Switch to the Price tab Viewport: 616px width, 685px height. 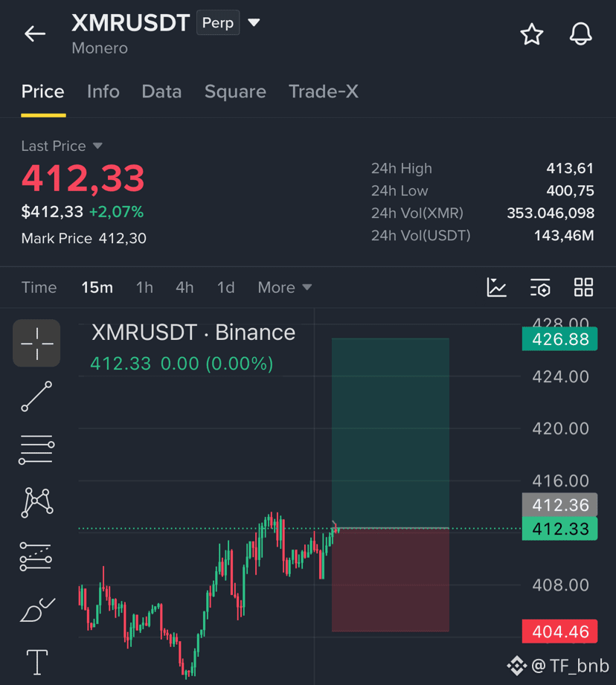(43, 91)
